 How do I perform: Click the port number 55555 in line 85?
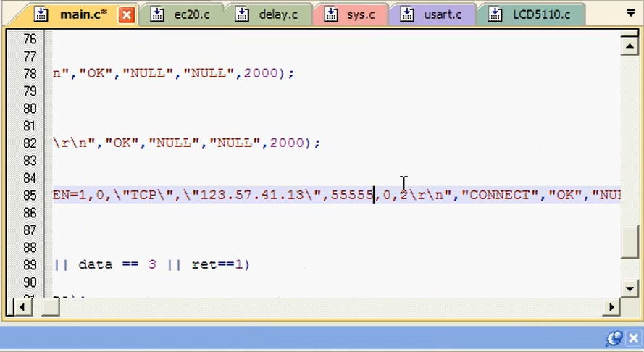click(x=352, y=195)
